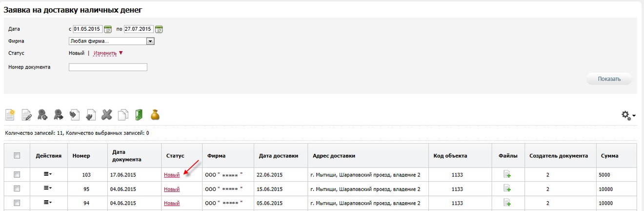Open actions menu for document 103
Viewport: 644px width, 211px height.
[x=48, y=174]
